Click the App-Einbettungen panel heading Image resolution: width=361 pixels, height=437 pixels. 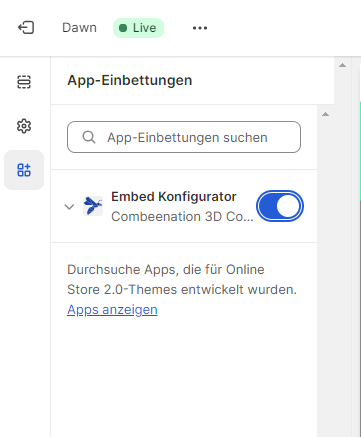pos(130,80)
